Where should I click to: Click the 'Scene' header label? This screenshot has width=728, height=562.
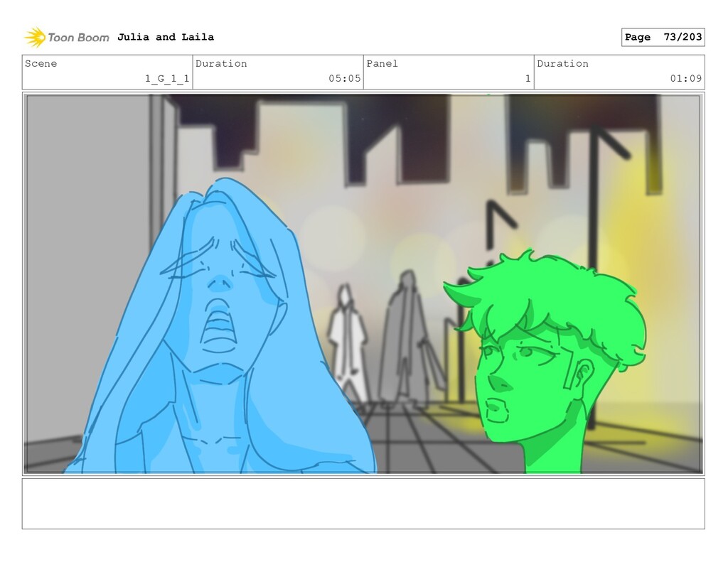pyautogui.click(x=41, y=63)
